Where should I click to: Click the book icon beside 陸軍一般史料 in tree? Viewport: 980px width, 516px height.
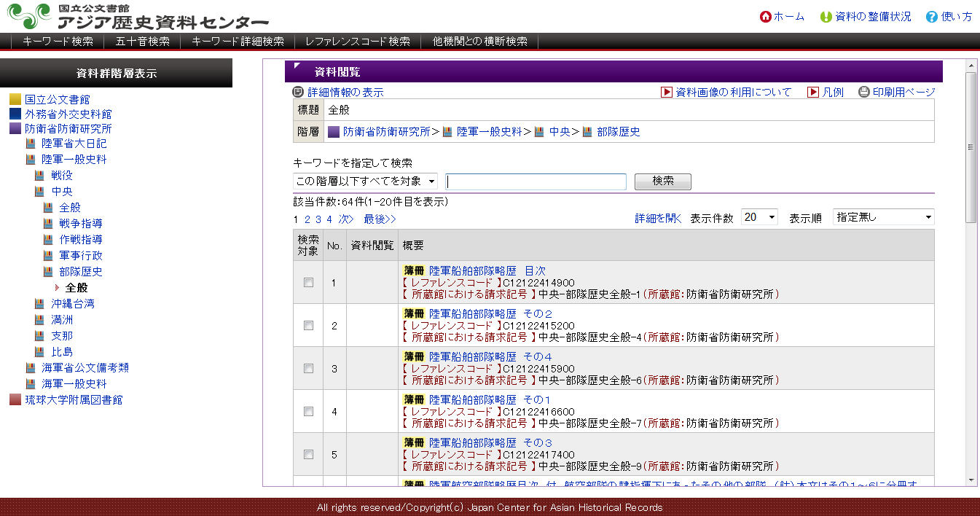click(31, 159)
